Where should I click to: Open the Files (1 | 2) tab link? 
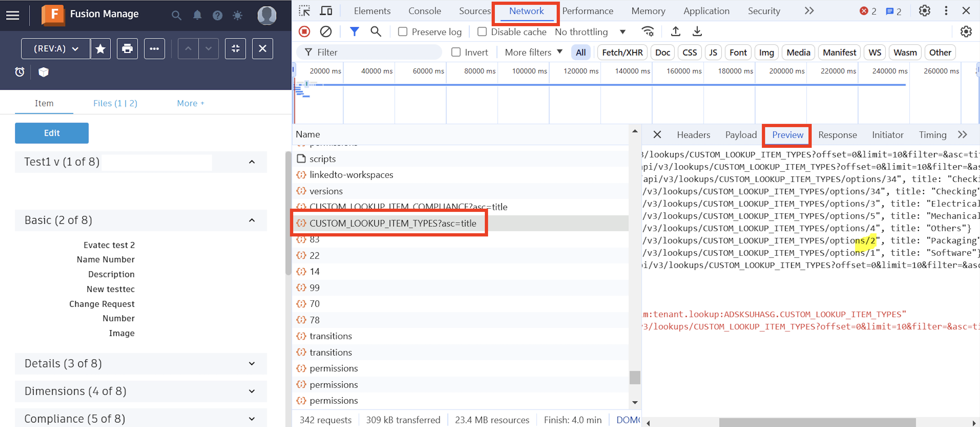pyautogui.click(x=115, y=103)
